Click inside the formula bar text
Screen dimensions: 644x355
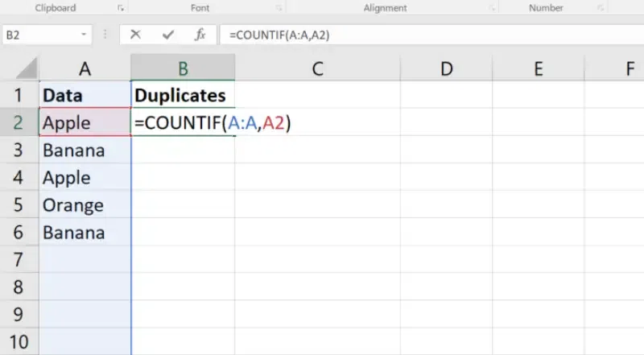point(402,35)
